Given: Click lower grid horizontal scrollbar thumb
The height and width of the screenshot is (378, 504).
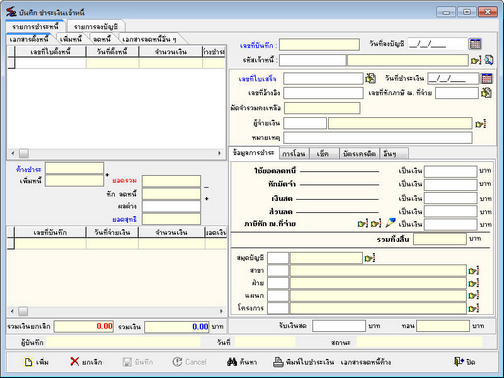Looking at the screenshot, I should 23,311.
